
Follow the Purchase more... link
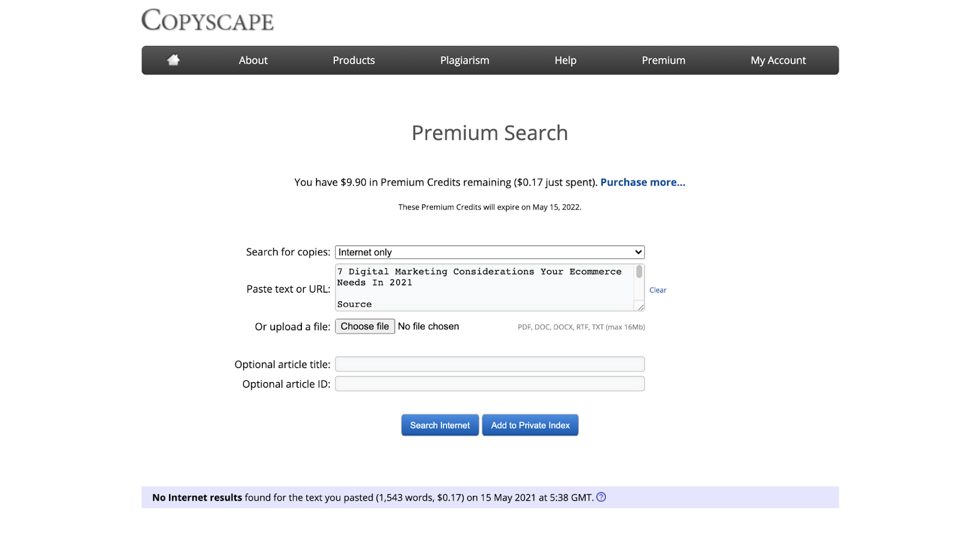point(643,182)
